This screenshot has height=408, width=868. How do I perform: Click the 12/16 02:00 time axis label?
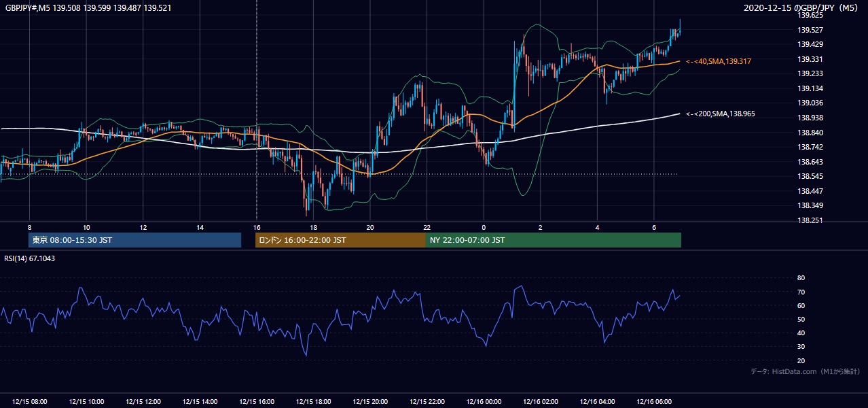(540, 402)
